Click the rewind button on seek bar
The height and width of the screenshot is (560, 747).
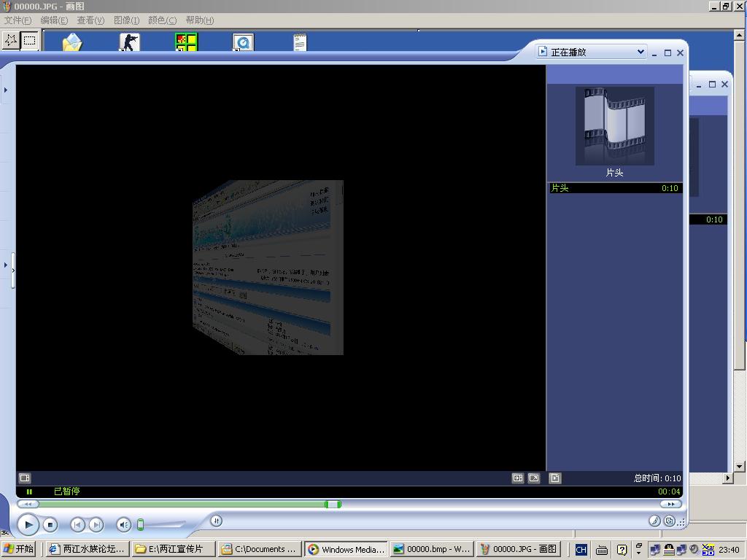[x=27, y=504]
